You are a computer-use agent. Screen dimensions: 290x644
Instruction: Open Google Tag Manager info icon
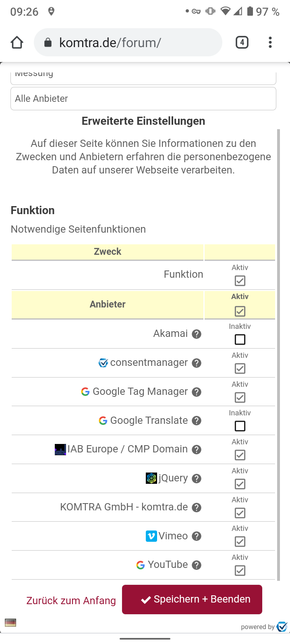click(197, 392)
